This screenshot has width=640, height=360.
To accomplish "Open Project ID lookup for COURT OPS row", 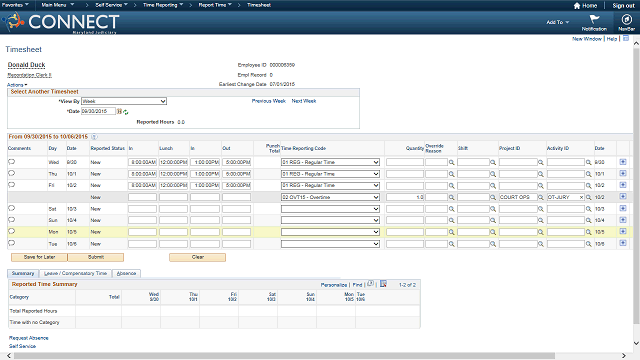I will click(541, 197).
